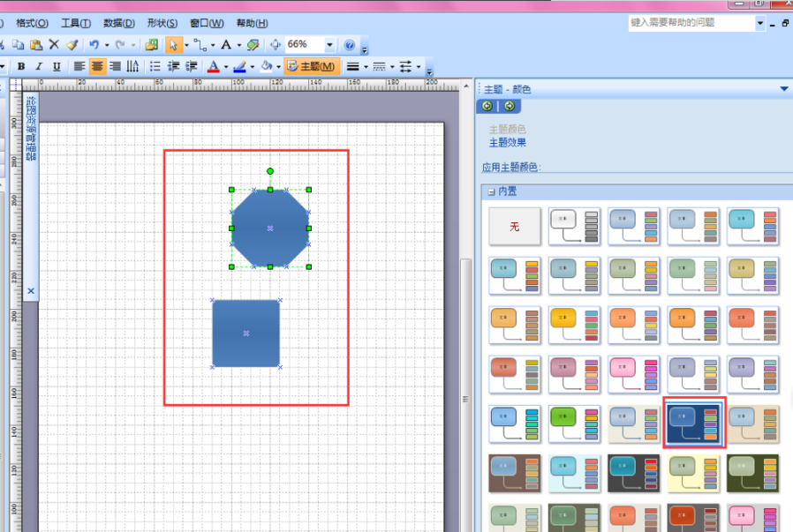Screen dimensions: 793x532
Task: Toggle Bold formatting
Action: tap(21, 66)
